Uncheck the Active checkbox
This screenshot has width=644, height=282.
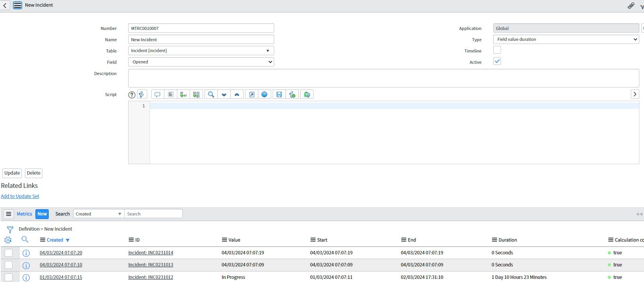tap(497, 61)
